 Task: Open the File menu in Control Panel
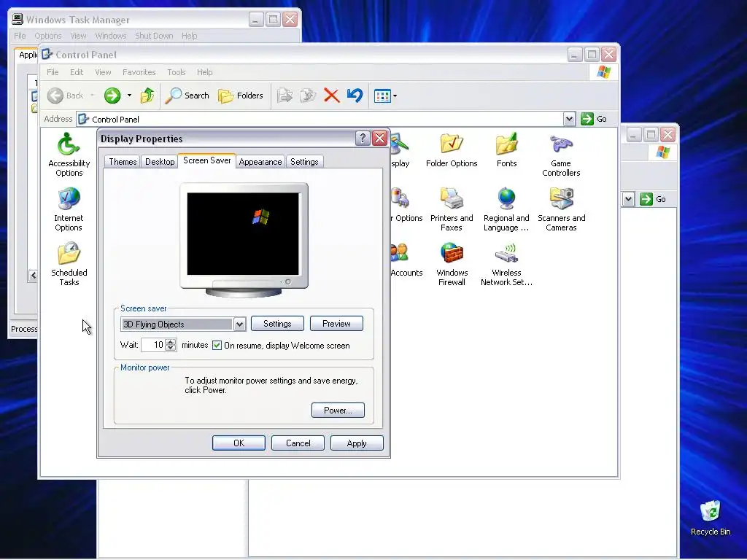click(x=53, y=72)
